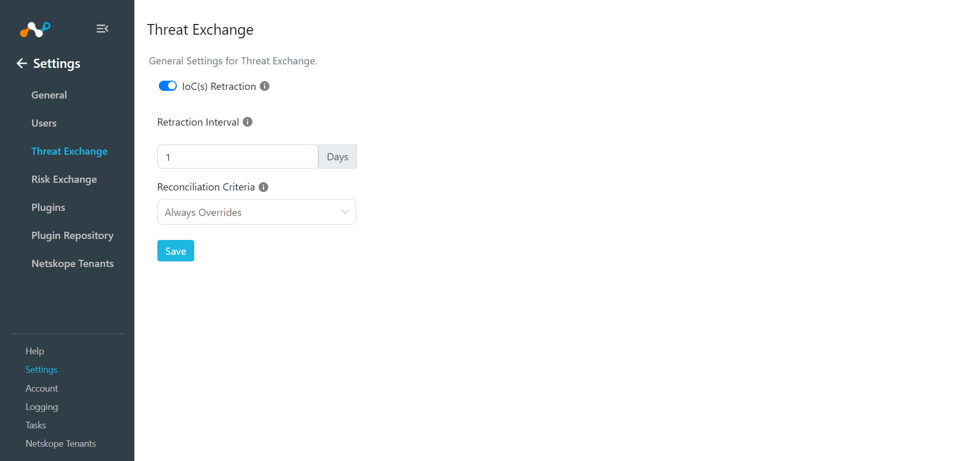Image resolution: width=980 pixels, height=461 pixels.
Task: Select Risk Exchange in the sidebar
Action: point(64,179)
